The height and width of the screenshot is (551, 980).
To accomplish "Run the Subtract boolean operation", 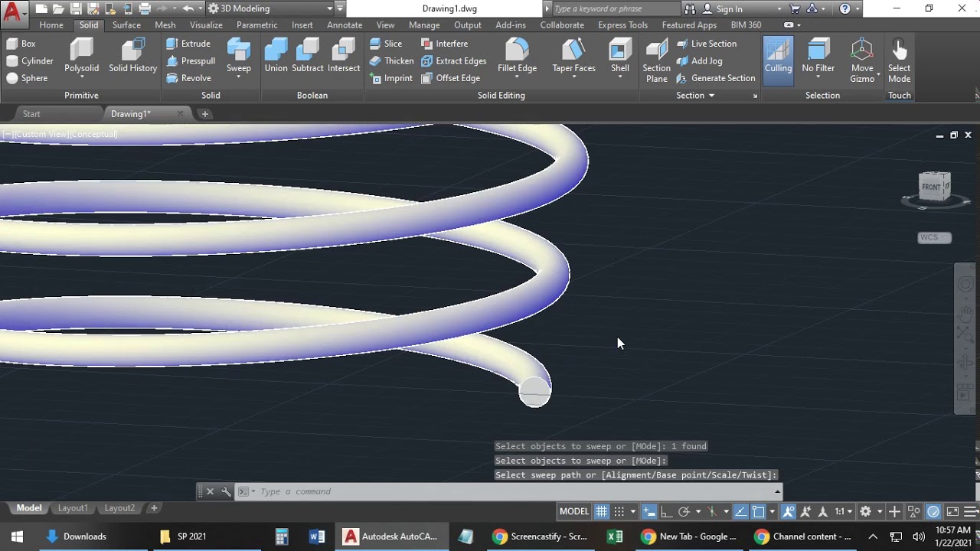I will (308, 55).
